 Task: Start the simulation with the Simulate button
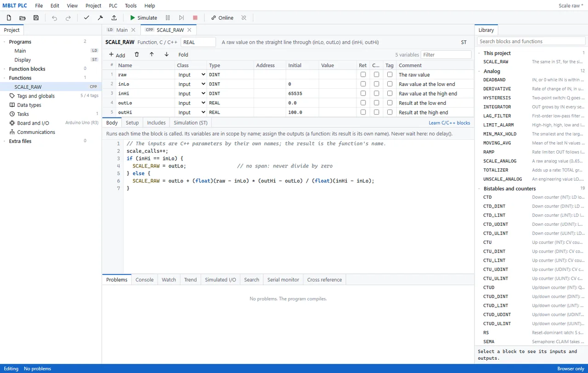point(143,18)
